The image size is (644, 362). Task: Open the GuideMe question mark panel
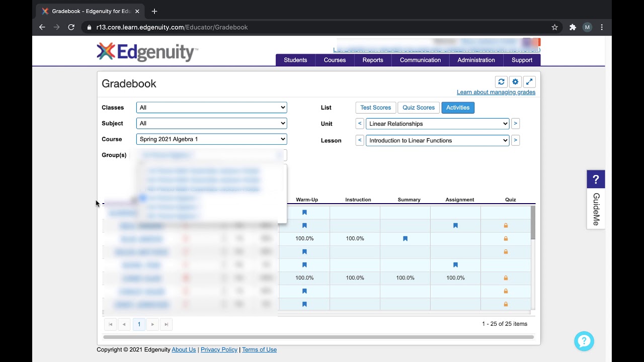[596, 179]
